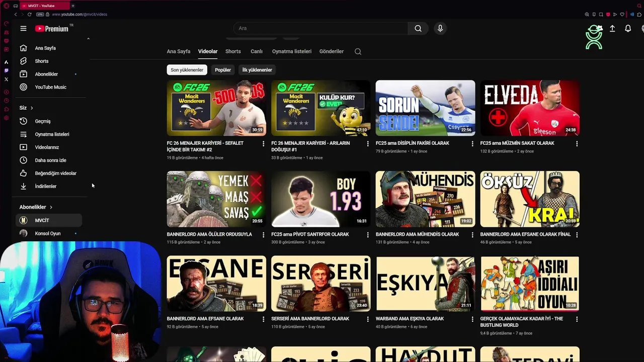Open options for MÜZMİN SAKAT video

click(x=577, y=144)
